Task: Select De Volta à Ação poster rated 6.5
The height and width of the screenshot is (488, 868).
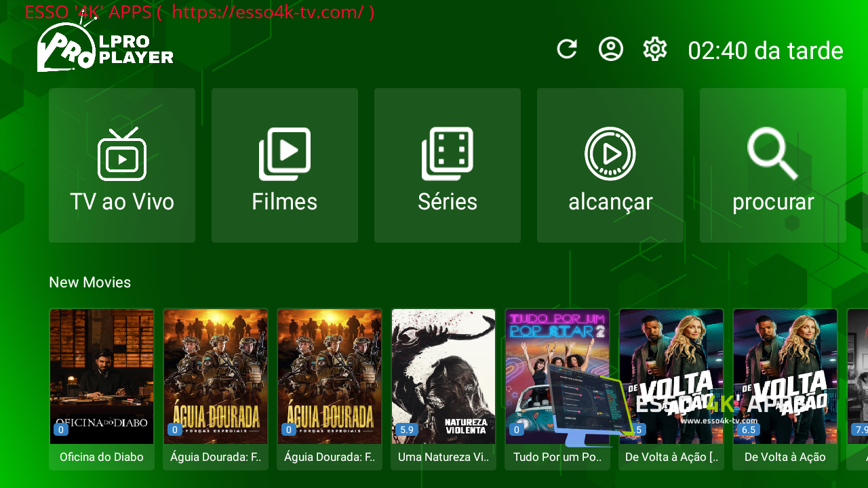Action: click(785, 376)
